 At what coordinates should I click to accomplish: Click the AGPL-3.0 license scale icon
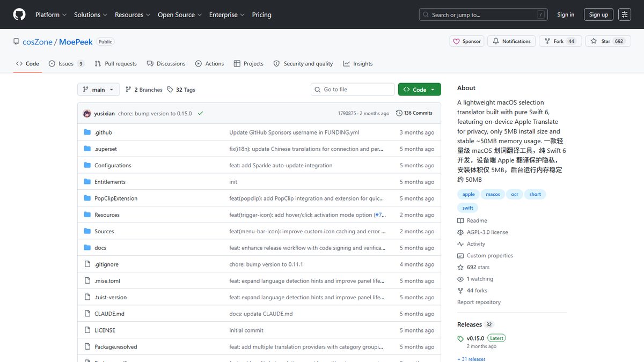460,232
